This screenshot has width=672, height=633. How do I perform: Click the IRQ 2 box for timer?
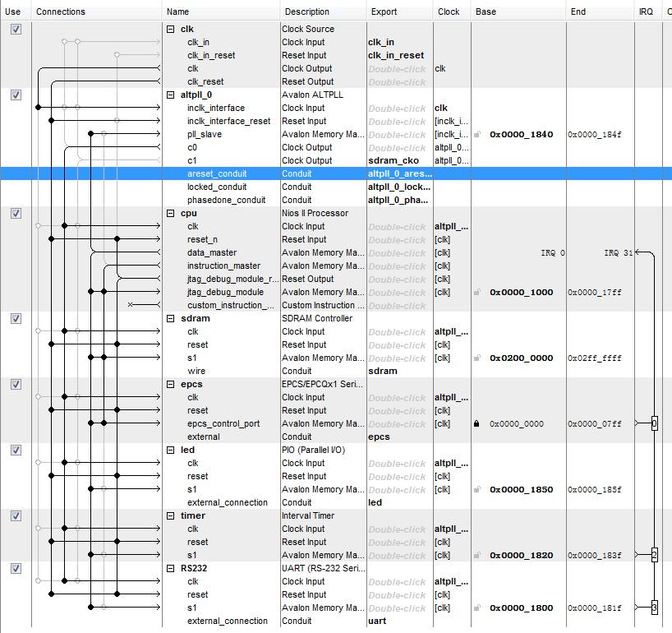click(654, 556)
